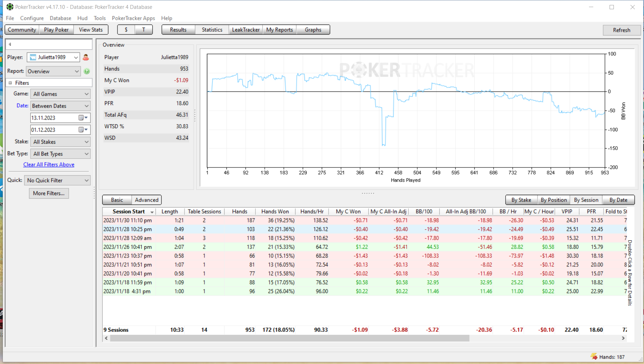This screenshot has height=364, width=644.
Task: Click the red player profile icon
Action: (86, 57)
